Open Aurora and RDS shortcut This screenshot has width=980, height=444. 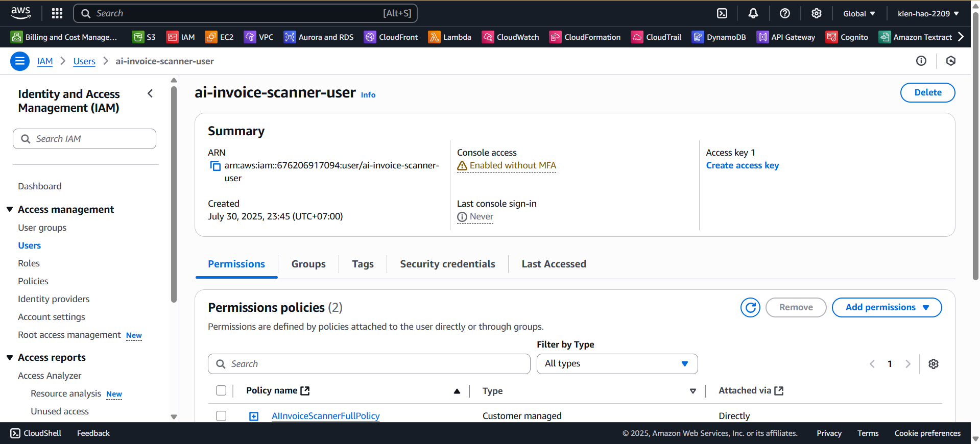click(x=319, y=37)
